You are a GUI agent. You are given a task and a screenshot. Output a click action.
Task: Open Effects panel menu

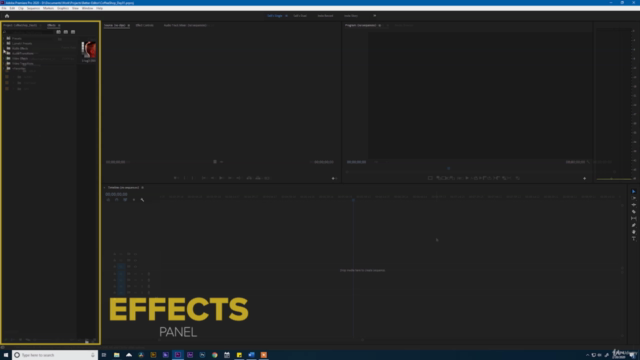(59, 25)
